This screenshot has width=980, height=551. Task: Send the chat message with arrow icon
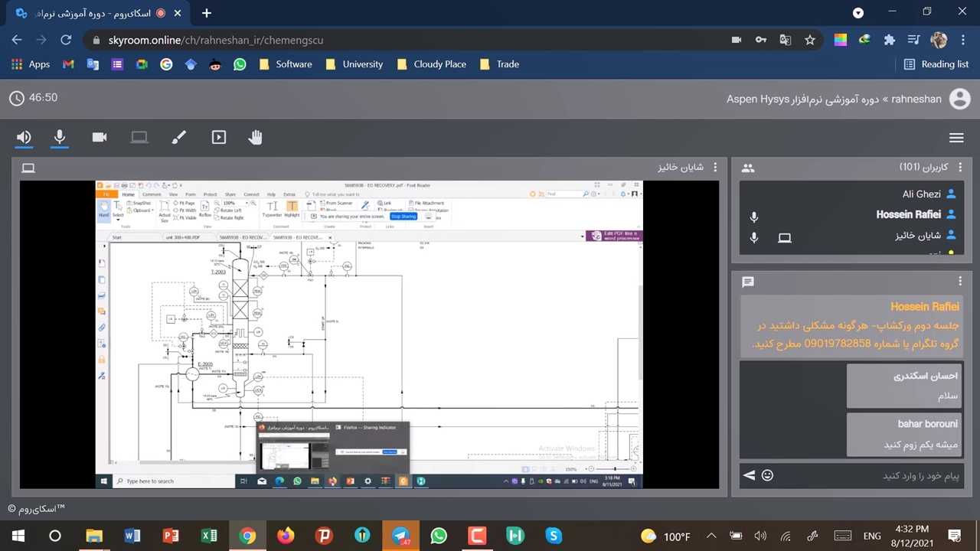tap(749, 475)
